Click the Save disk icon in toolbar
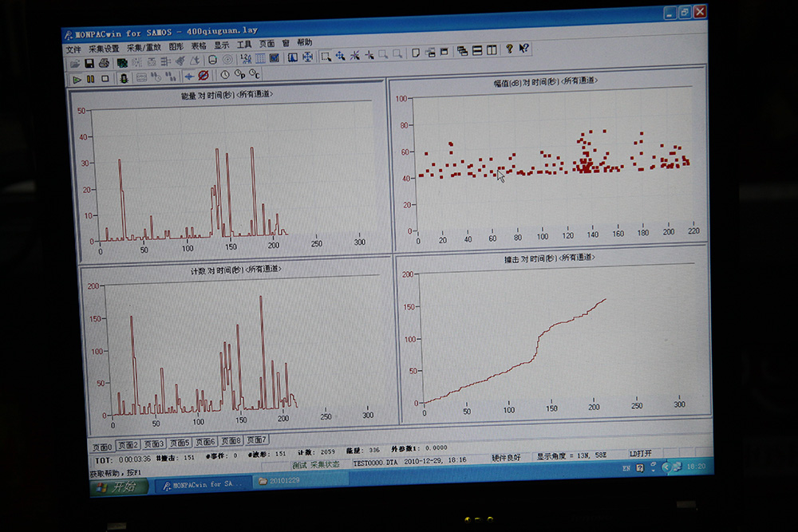 point(89,62)
